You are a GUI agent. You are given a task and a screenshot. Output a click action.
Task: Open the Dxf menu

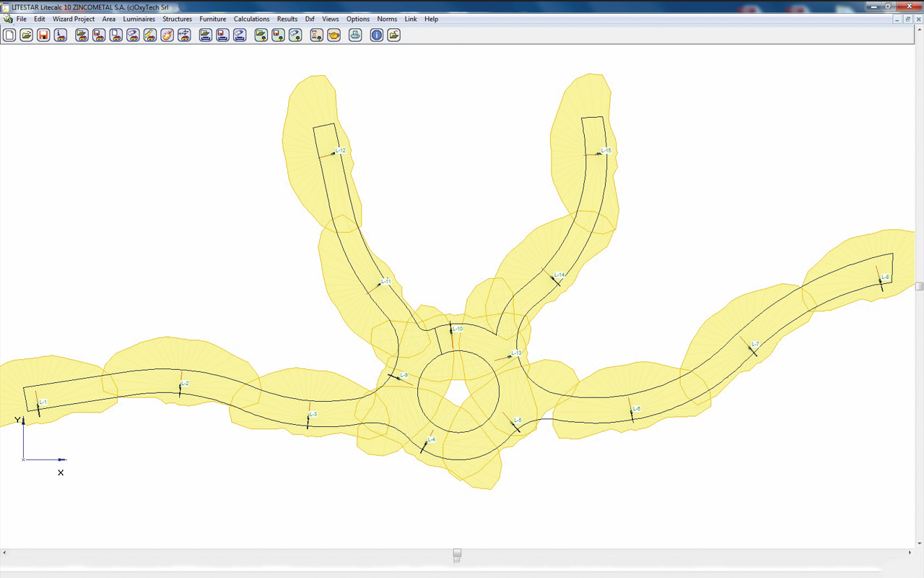[310, 19]
